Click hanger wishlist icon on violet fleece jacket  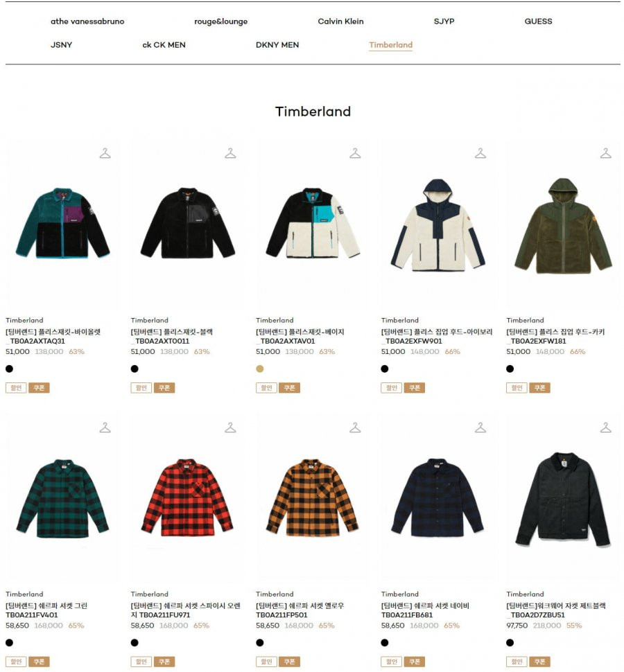pyautogui.click(x=105, y=153)
